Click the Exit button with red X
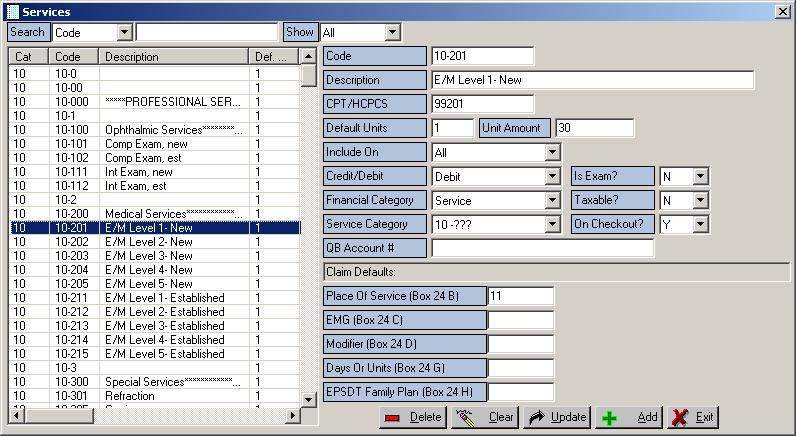 [693, 417]
